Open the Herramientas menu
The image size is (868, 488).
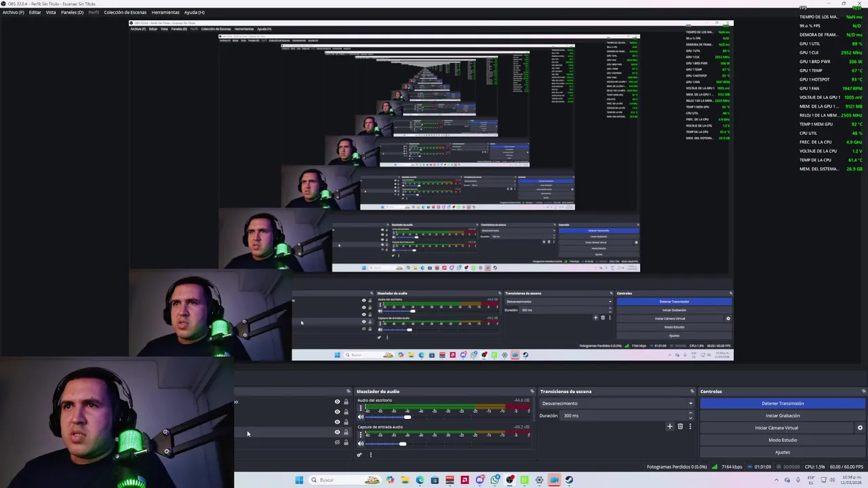[x=165, y=12]
